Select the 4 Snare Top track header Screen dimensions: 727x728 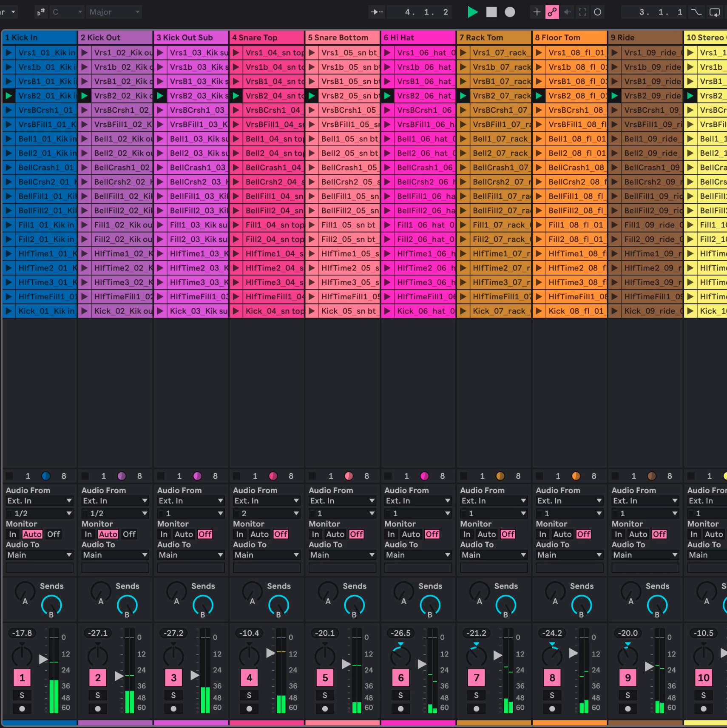[x=267, y=37]
